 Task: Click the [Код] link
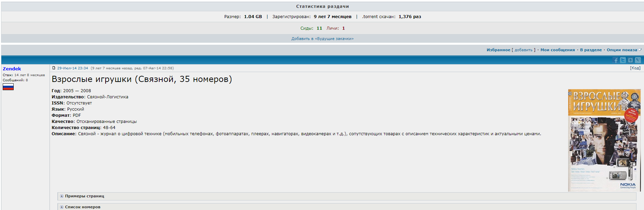coord(635,68)
